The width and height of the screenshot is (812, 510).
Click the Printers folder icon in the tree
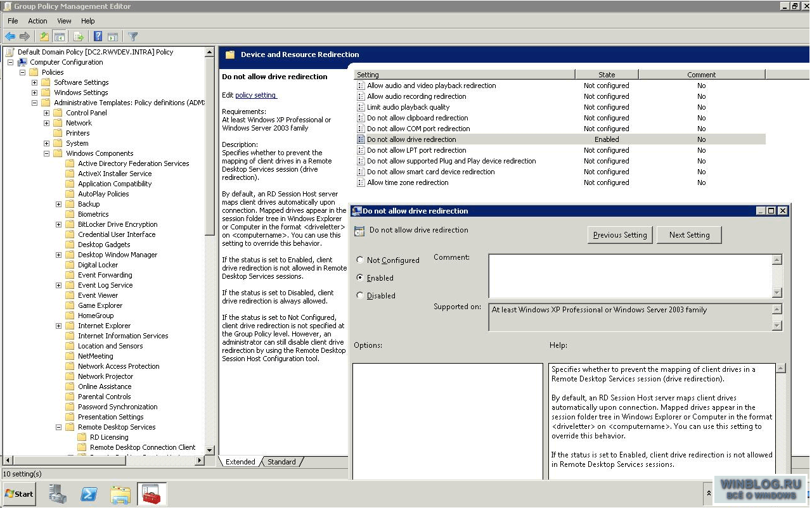point(58,133)
